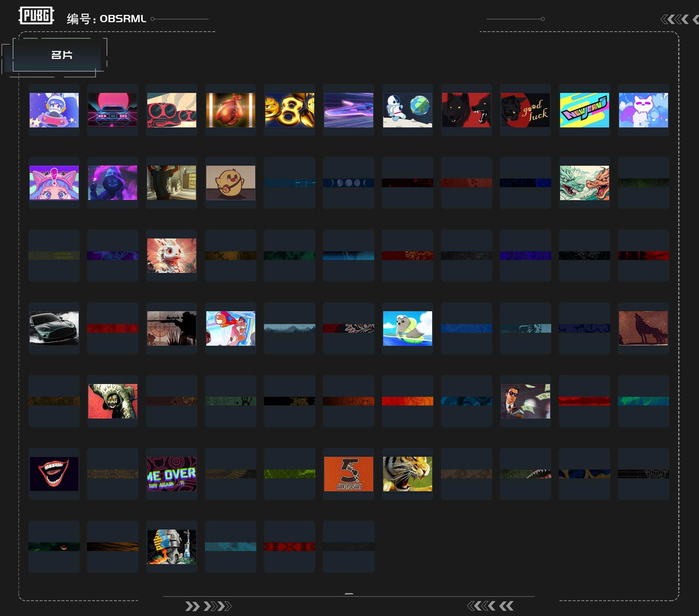Pick the red speakers nameplate
699x616 pixels.
(171, 110)
